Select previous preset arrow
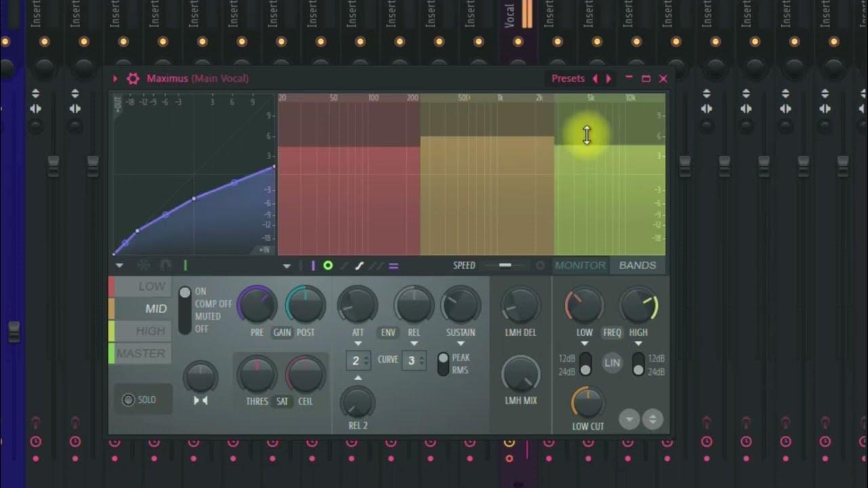The height and width of the screenshot is (488, 868). point(595,79)
